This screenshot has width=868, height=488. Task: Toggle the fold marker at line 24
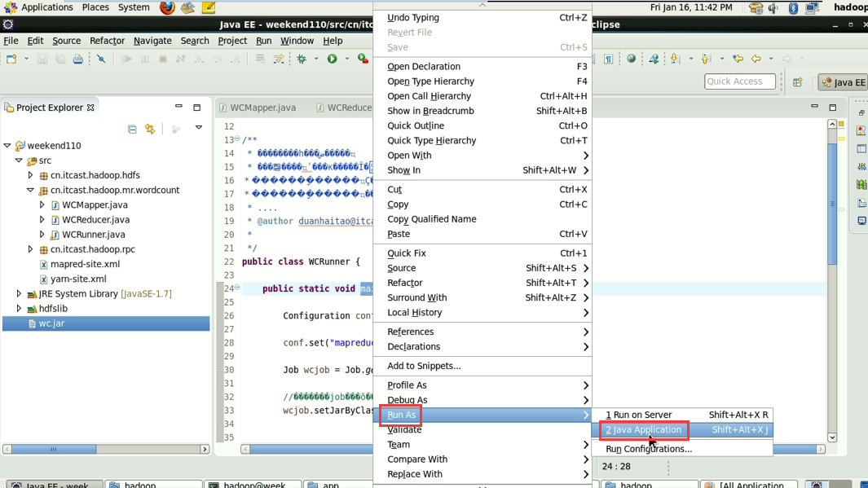click(x=237, y=287)
